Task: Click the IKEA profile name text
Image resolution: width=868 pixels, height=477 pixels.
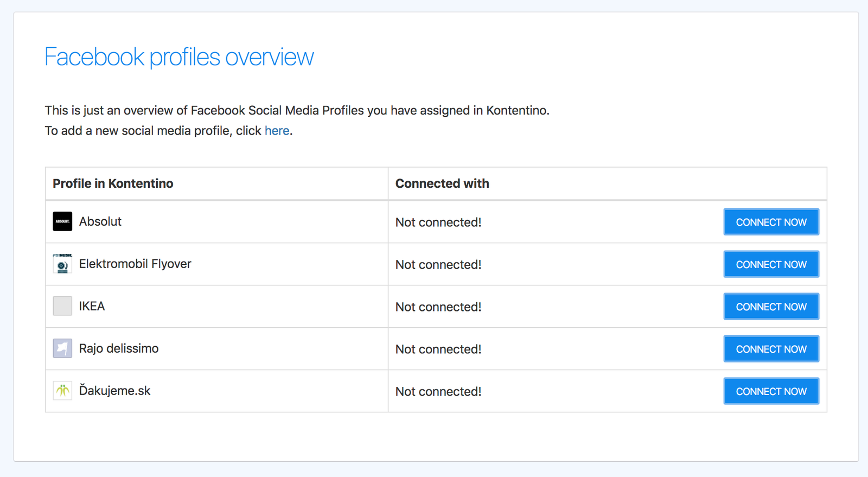Action: [x=92, y=306]
